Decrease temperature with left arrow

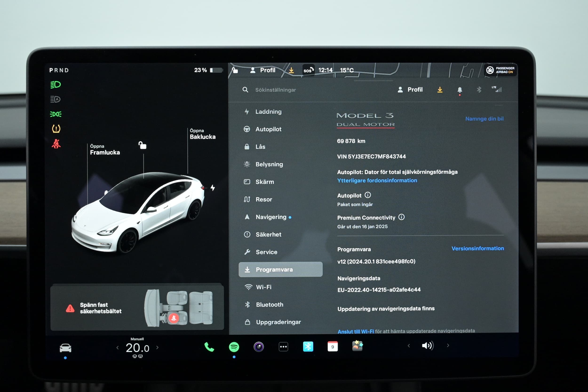[x=118, y=348]
